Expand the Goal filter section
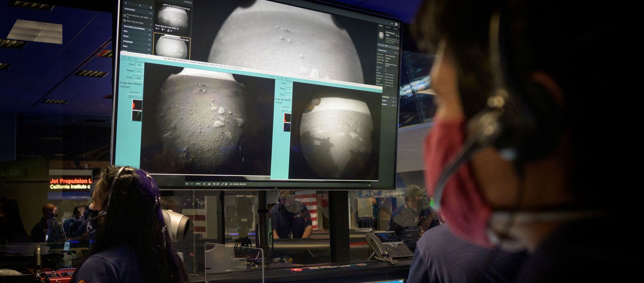The height and width of the screenshot is (283, 644). tap(149, 49)
